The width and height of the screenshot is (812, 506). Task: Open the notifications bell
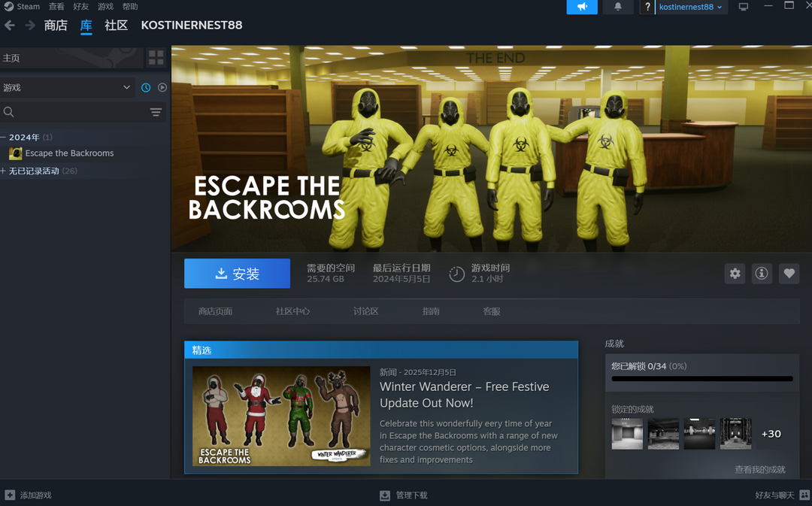pyautogui.click(x=618, y=7)
